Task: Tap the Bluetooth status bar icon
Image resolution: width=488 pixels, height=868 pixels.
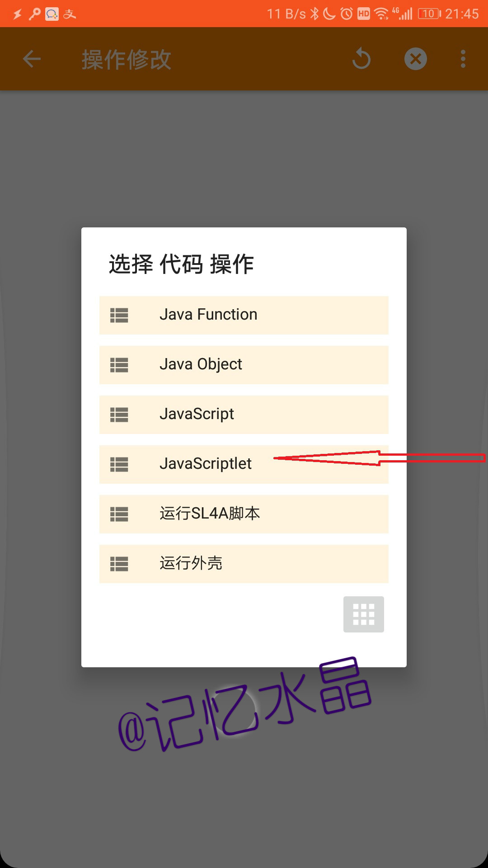Action: (314, 14)
